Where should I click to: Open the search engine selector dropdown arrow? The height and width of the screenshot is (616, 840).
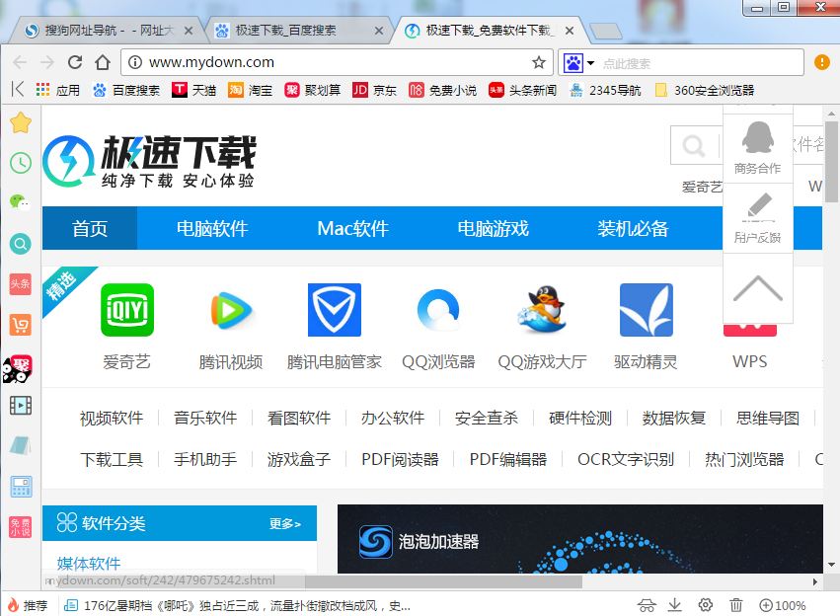point(590,63)
